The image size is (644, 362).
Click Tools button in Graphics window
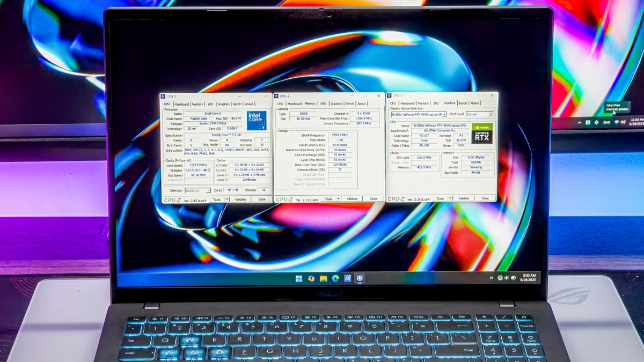[x=440, y=198]
